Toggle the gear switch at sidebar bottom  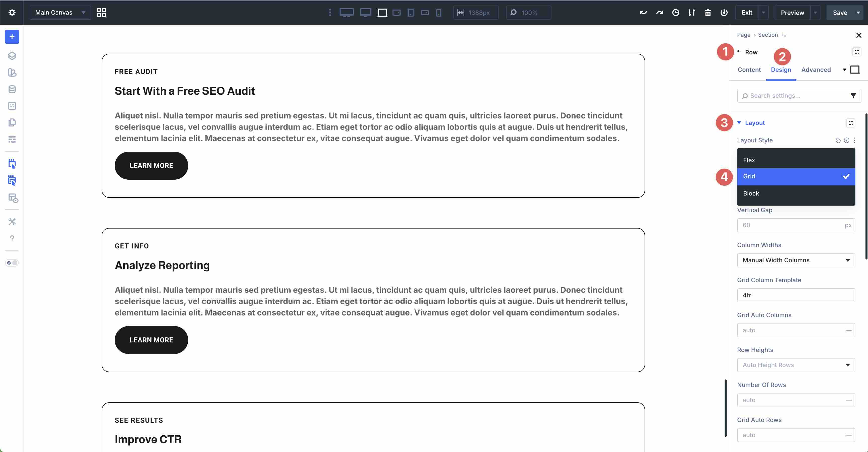point(12,263)
